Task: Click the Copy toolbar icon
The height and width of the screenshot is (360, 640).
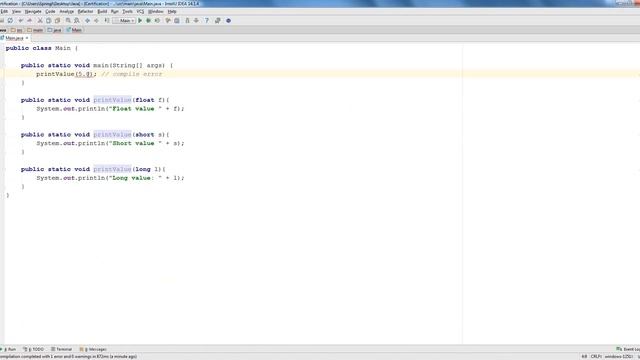Action: point(49,20)
